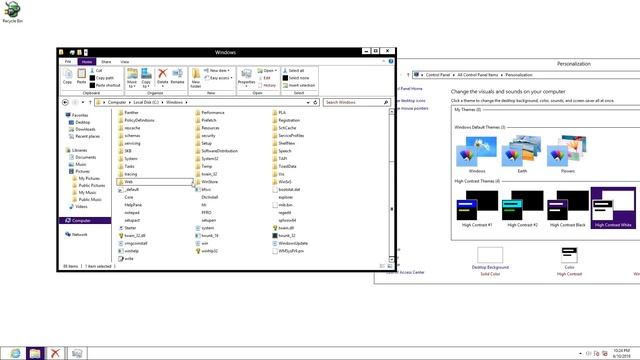Select Documents under Libraries
The image size is (640, 360).
(x=82, y=157)
